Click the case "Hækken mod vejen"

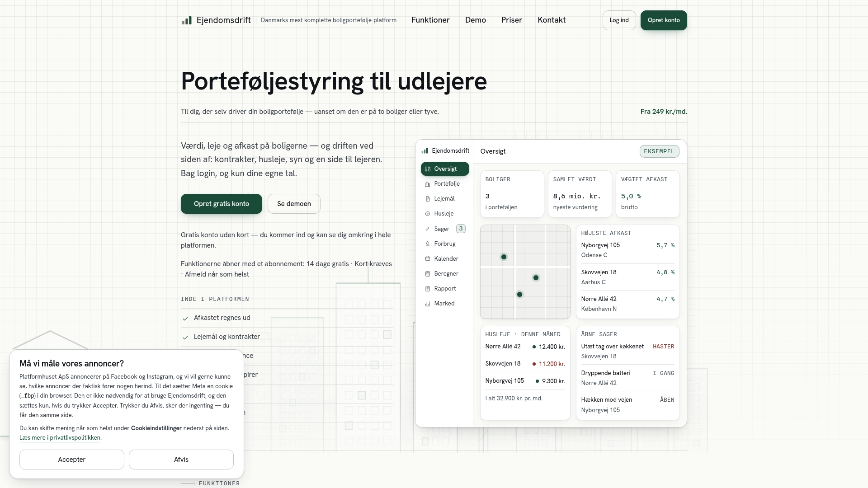607,400
